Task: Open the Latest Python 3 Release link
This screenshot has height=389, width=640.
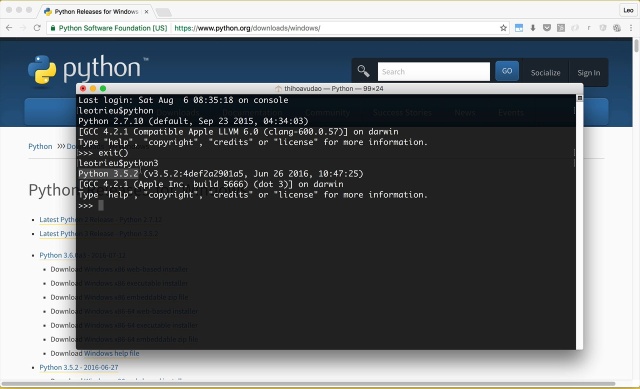Action: tap(98, 233)
